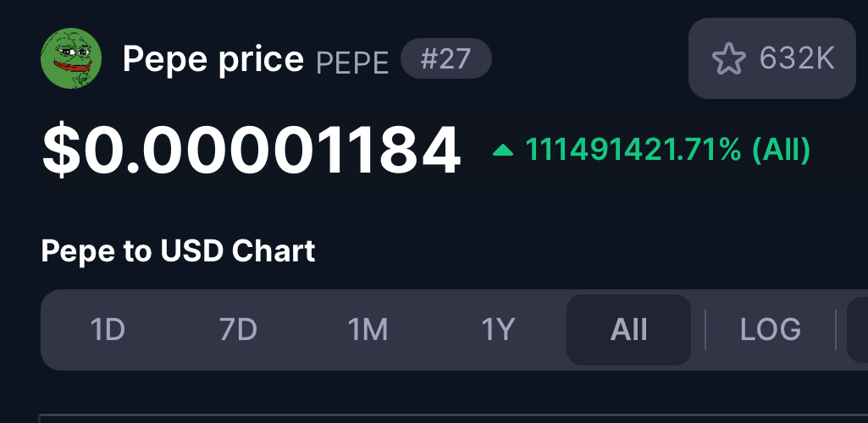
Task: Switch chart to 7D range
Action: 238,330
